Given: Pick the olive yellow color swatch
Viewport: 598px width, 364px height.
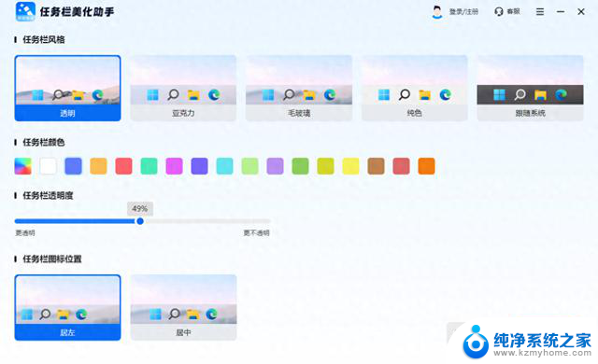Looking at the screenshot, I should point(325,166).
